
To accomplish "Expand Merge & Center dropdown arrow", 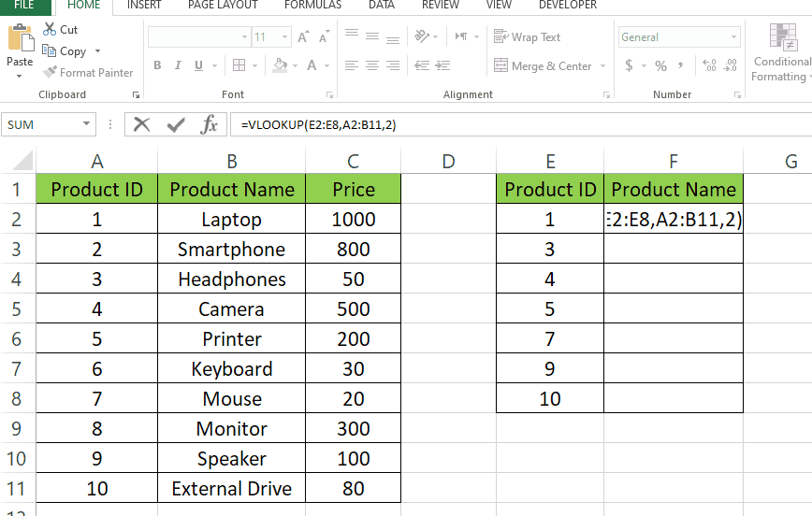I will coord(602,65).
